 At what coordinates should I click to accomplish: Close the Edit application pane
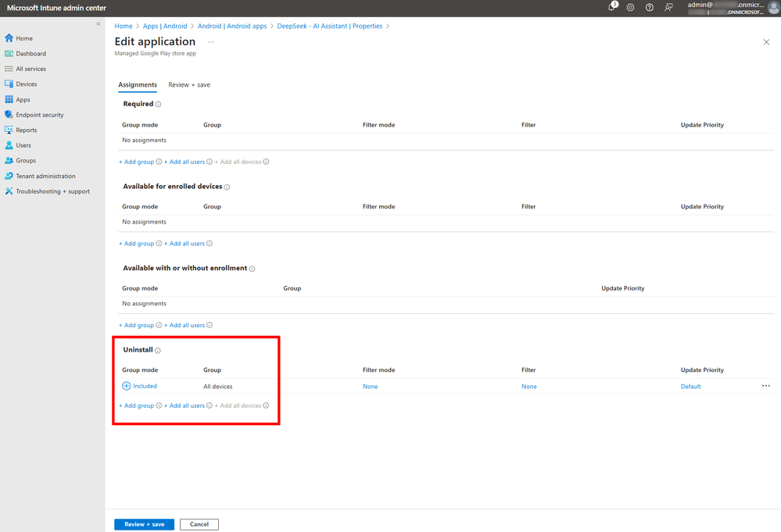click(766, 42)
